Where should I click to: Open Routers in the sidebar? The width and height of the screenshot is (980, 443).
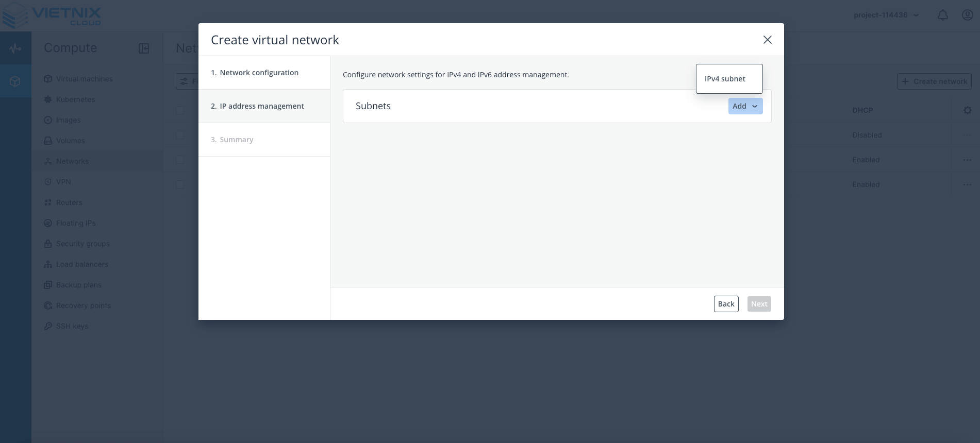(97, 202)
